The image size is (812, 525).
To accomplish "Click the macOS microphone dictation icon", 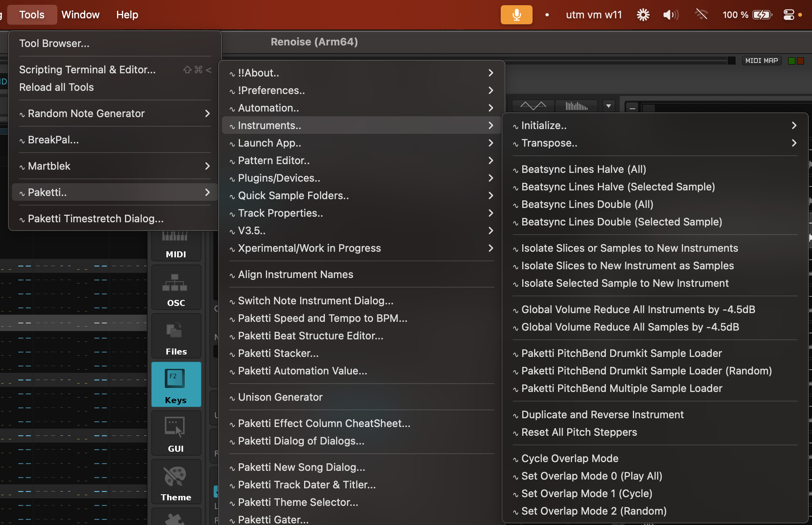I will [x=516, y=15].
